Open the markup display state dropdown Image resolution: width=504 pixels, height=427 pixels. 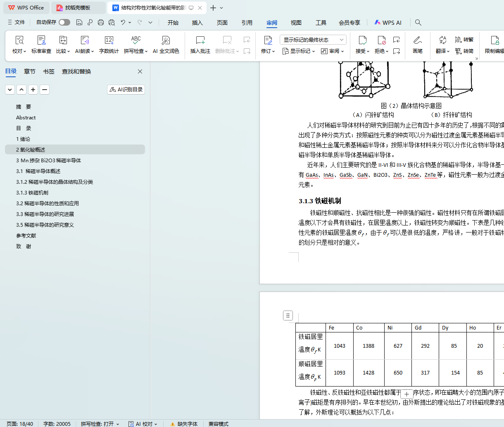(313, 40)
